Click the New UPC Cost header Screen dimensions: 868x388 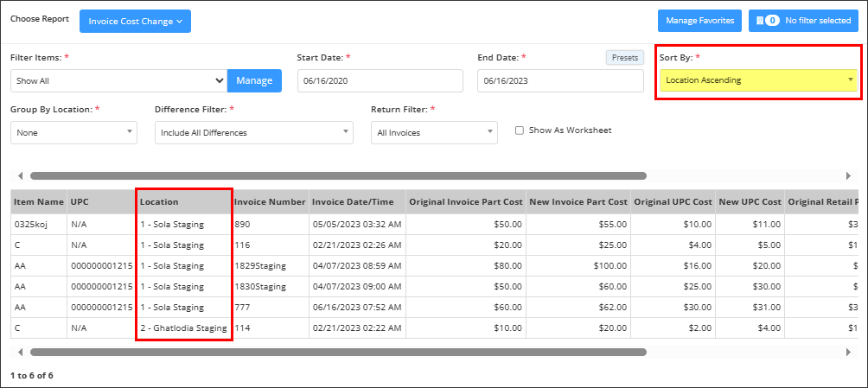point(750,202)
